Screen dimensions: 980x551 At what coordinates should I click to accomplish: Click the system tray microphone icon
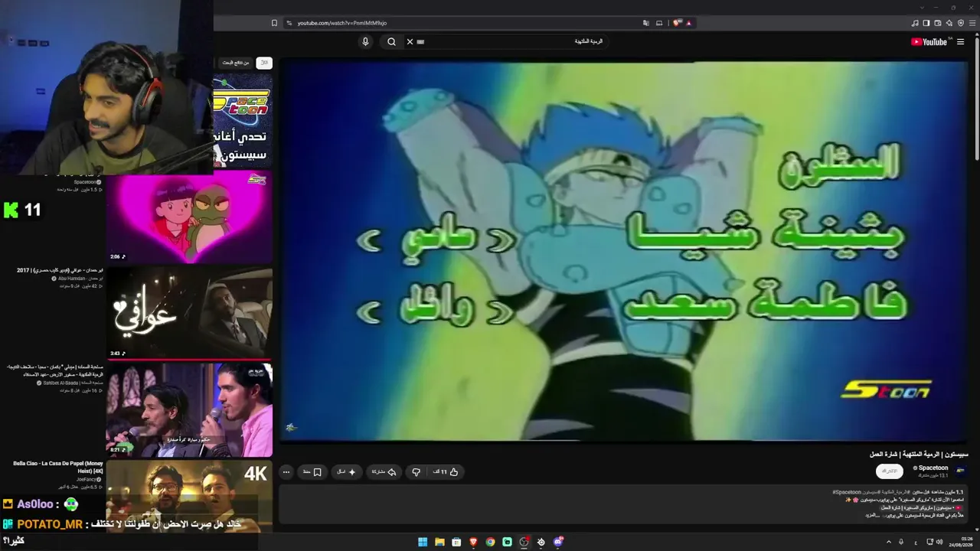coord(902,542)
